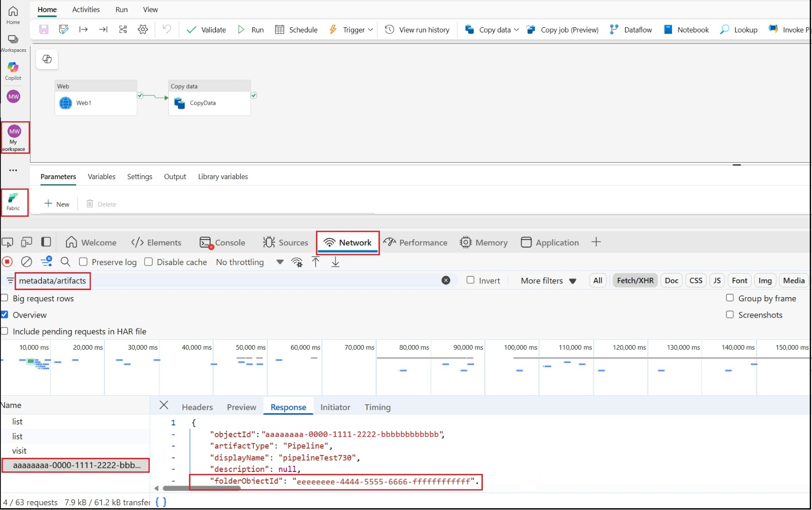
Task: Expand the Copy data dropdown arrow
Action: 516,30
